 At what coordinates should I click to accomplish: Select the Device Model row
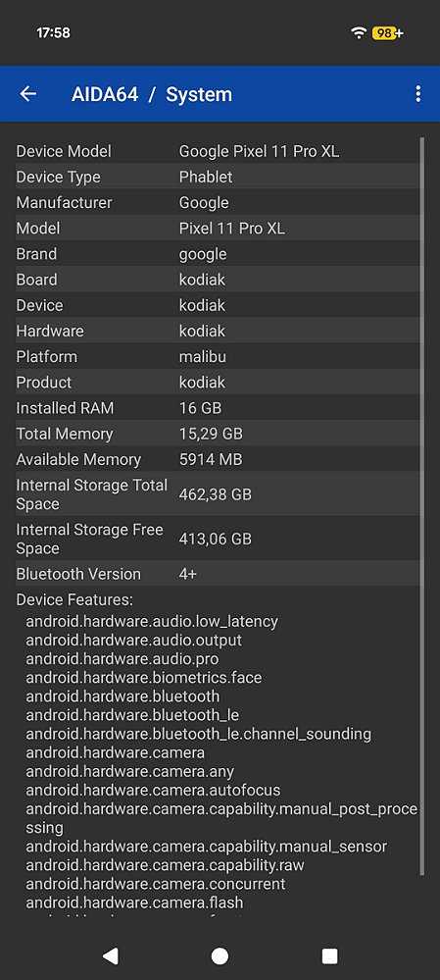(x=218, y=151)
